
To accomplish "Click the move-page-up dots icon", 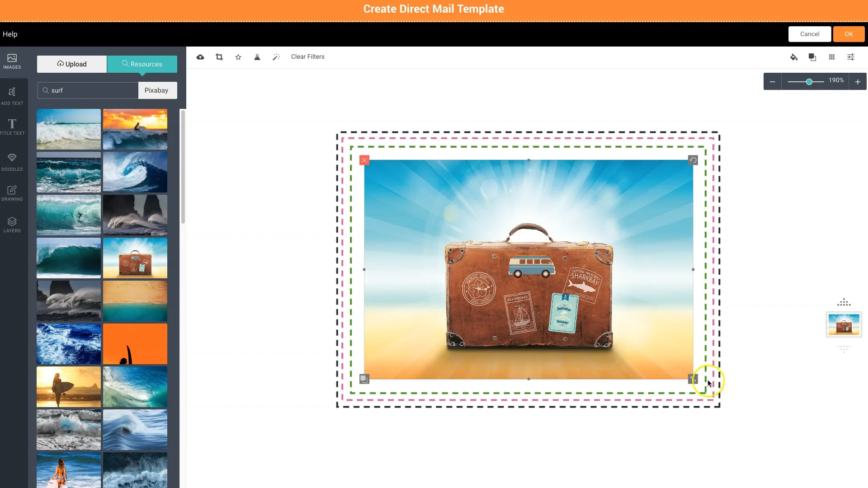I will pos(844,303).
